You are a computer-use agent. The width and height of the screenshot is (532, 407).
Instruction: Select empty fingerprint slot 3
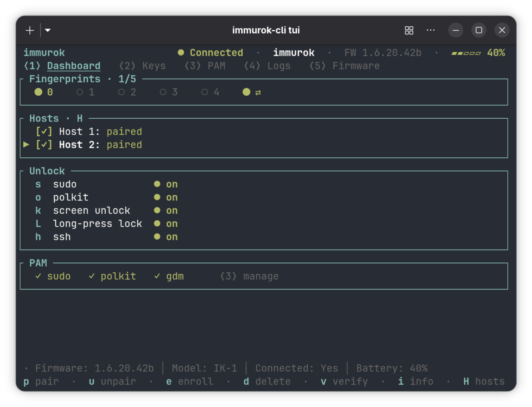pos(169,92)
